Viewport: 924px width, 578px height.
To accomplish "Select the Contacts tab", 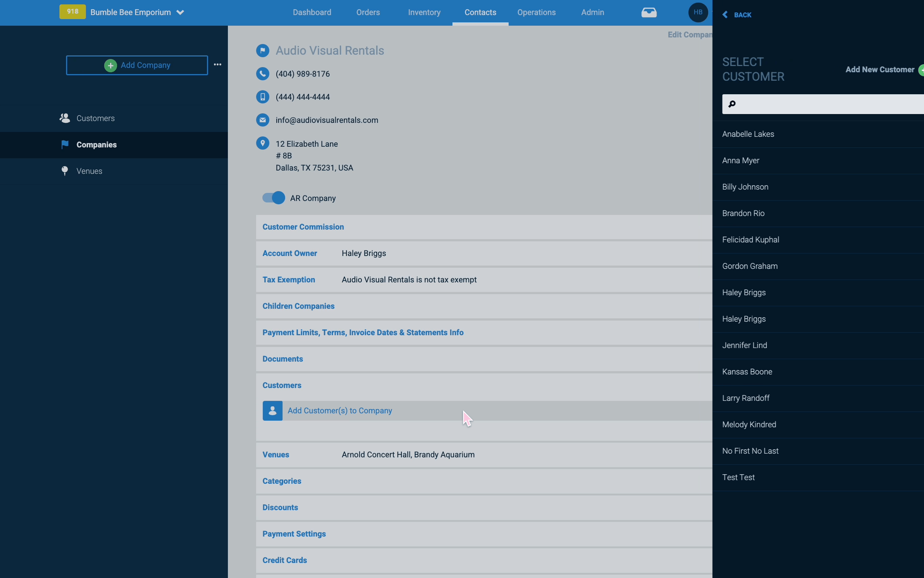I will (480, 12).
